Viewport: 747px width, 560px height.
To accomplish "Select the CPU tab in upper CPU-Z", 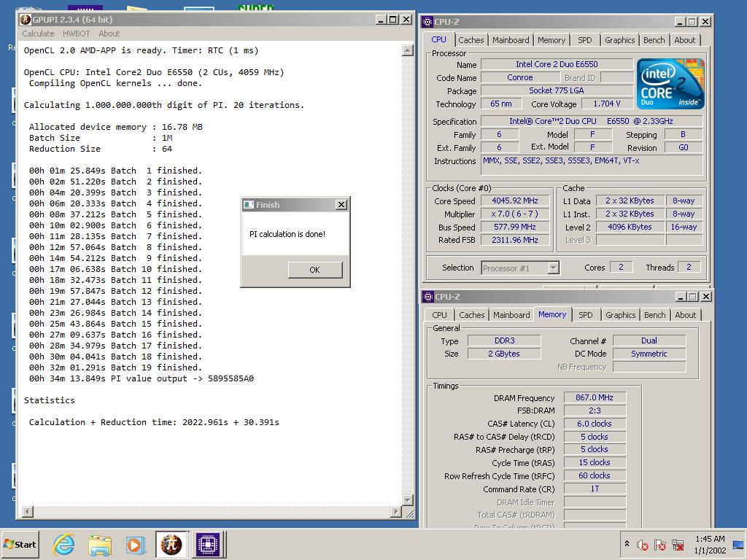I will point(438,39).
